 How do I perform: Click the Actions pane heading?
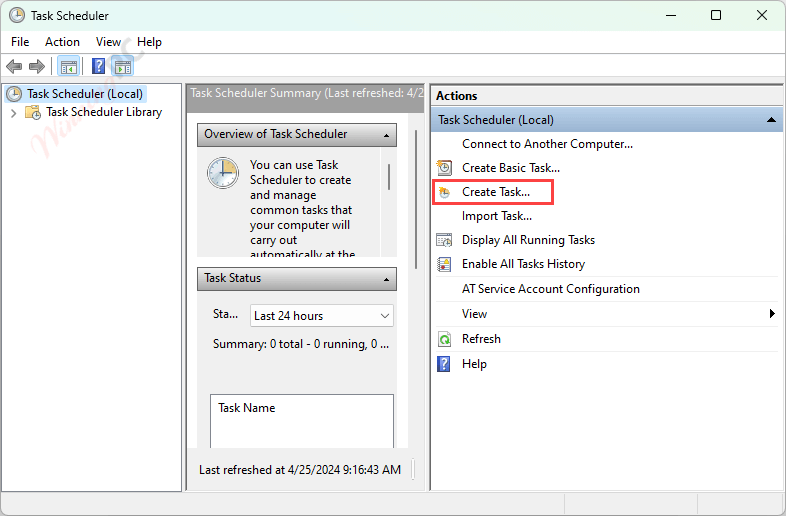[x=456, y=96]
